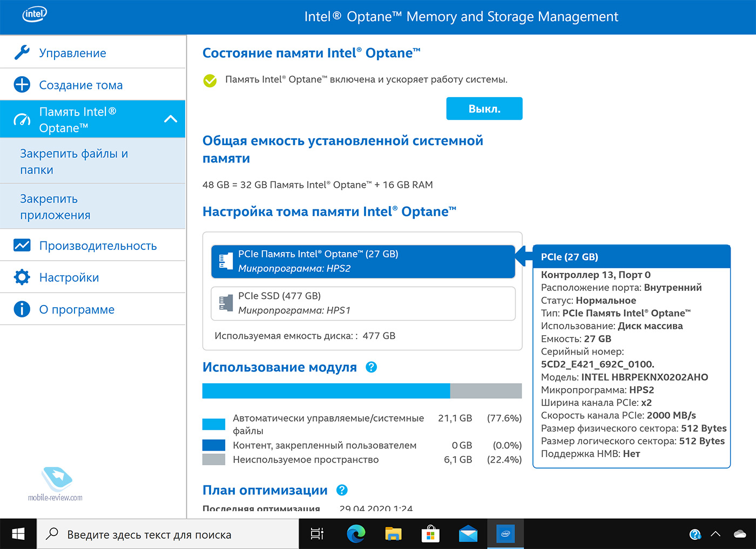Viewport: 756px width, 549px height.
Task: Open the Настройки section
Action: pos(93,277)
